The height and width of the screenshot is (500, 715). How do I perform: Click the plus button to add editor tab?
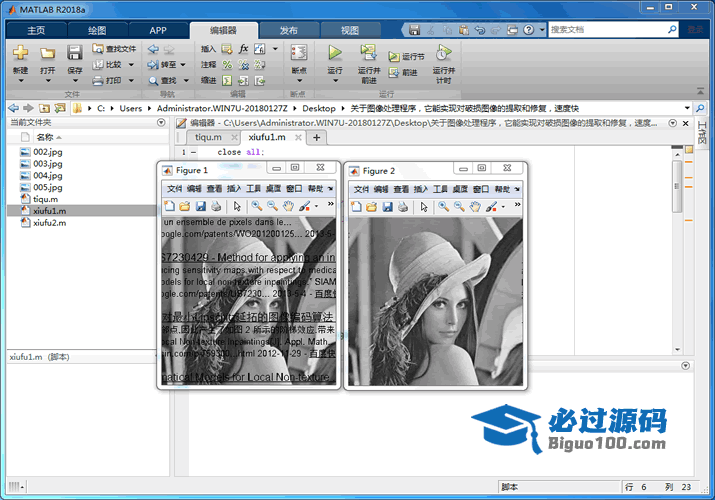click(316, 137)
